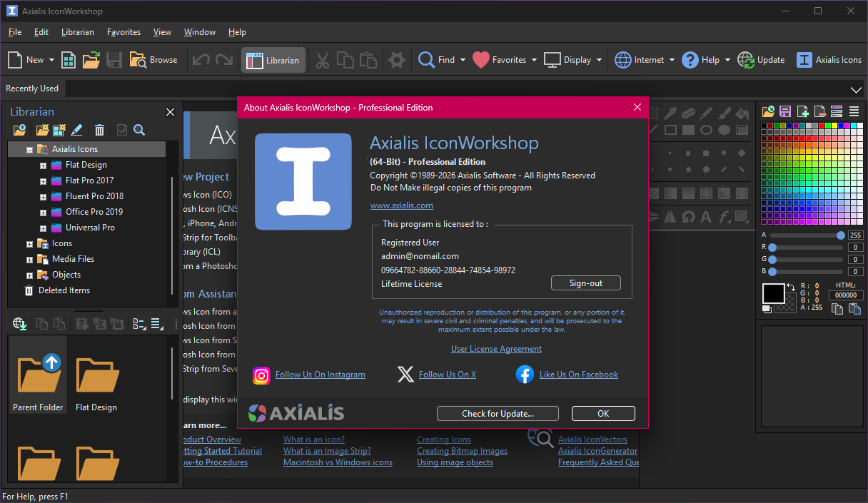Select Deleted Items in Librarian tree
Screen dimensions: 868x503
[x=64, y=291]
